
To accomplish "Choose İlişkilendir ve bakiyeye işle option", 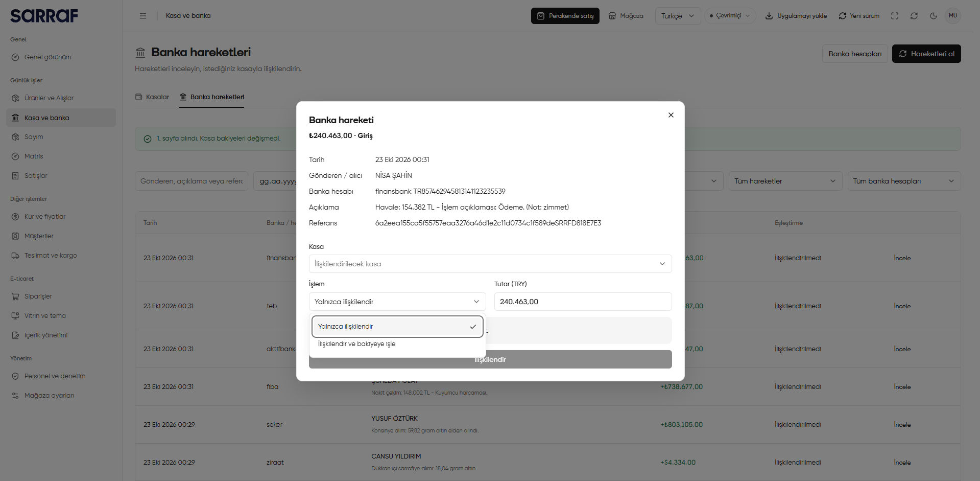I will 397,344.
